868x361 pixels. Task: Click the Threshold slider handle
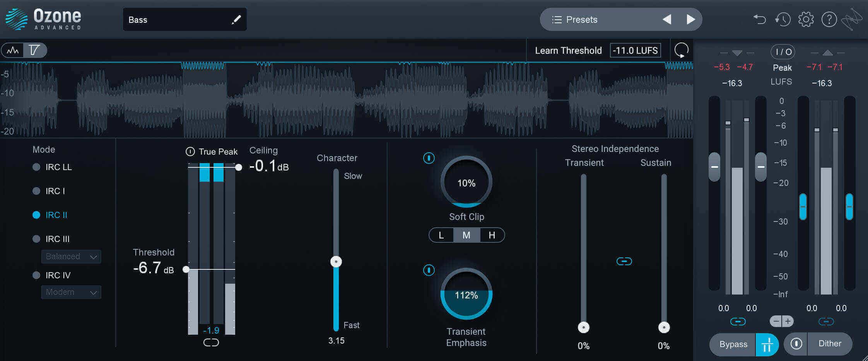(186, 269)
